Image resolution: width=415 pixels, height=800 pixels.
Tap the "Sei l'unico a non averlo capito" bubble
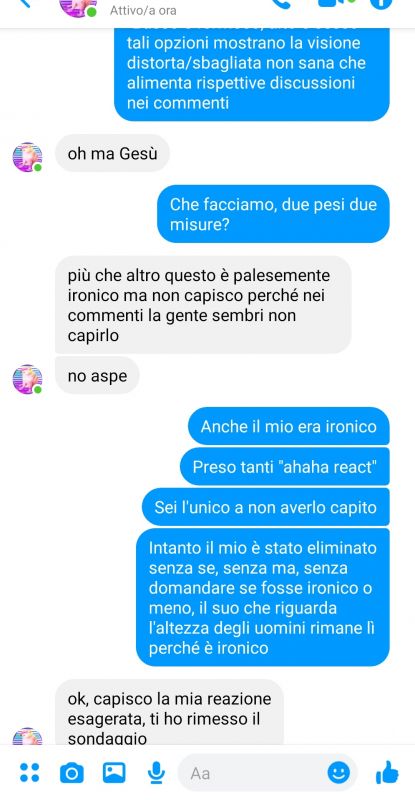(x=265, y=507)
